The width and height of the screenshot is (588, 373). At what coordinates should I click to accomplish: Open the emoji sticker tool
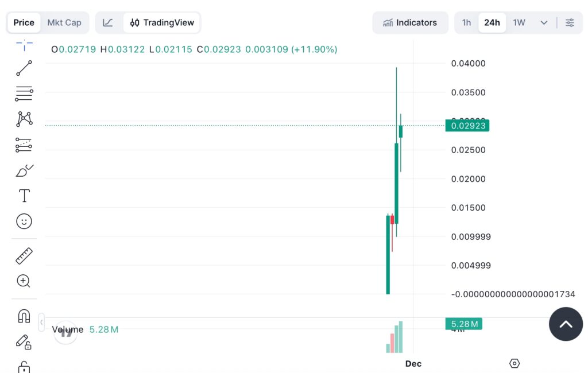click(24, 221)
